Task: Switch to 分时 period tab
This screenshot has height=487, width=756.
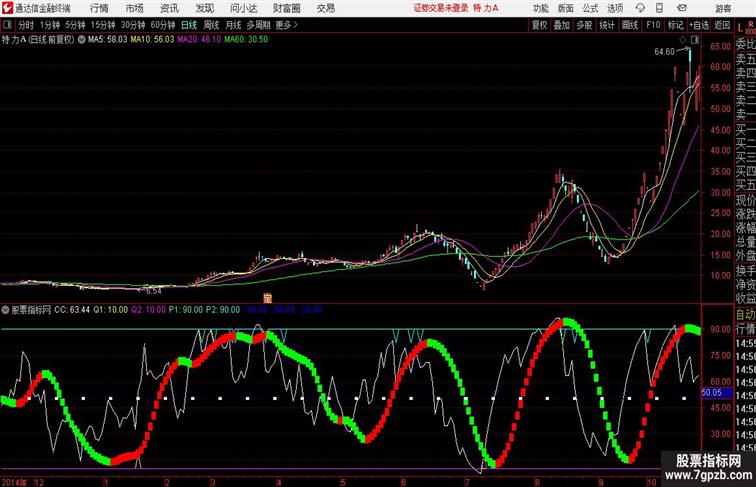Action: 26,25
